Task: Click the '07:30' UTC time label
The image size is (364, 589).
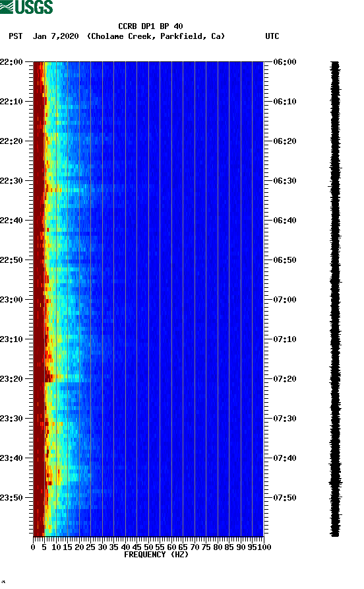Action: [x=285, y=419]
